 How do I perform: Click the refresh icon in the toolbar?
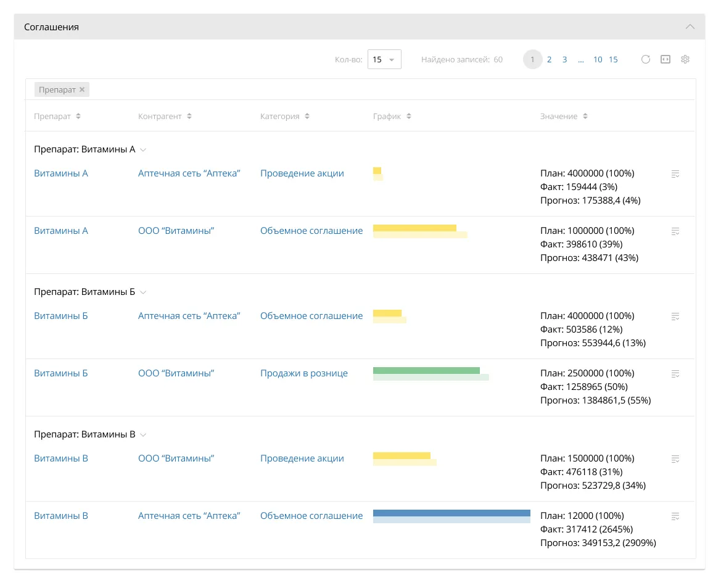646,60
